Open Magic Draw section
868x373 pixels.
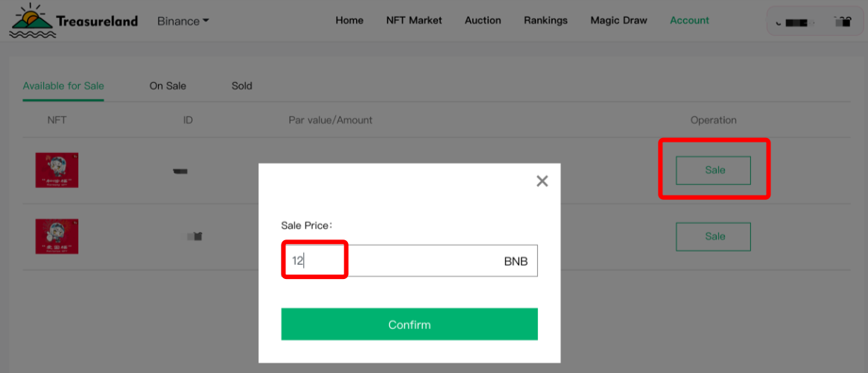pos(618,20)
